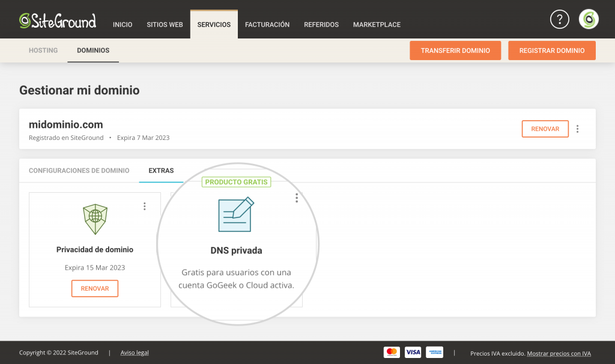Open Privacidad de dominio three-dot menu
This screenshot has width=615, height=364.
tap(144, 206)
